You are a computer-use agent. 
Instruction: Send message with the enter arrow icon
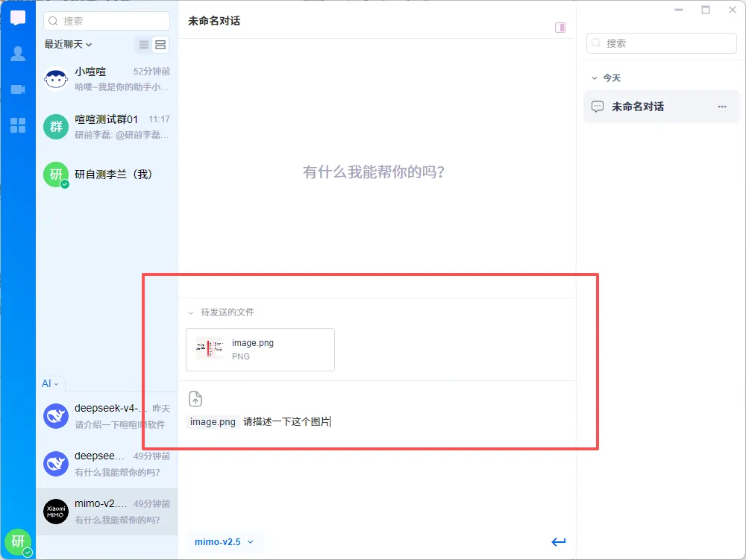558,541
